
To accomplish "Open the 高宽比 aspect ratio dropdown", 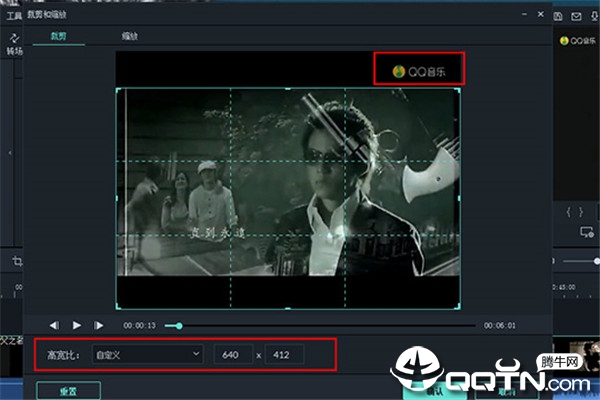I will (x=148, y=355).
